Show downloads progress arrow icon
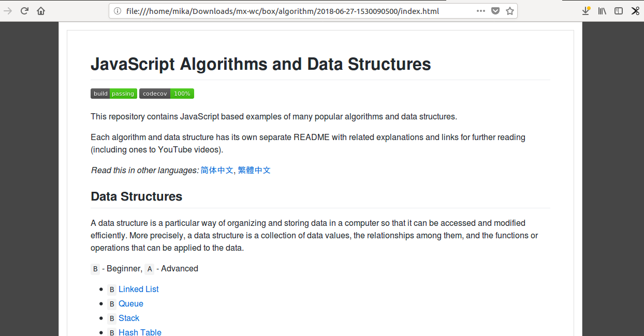This screenshot has height=336, width=644. [586, 11]
